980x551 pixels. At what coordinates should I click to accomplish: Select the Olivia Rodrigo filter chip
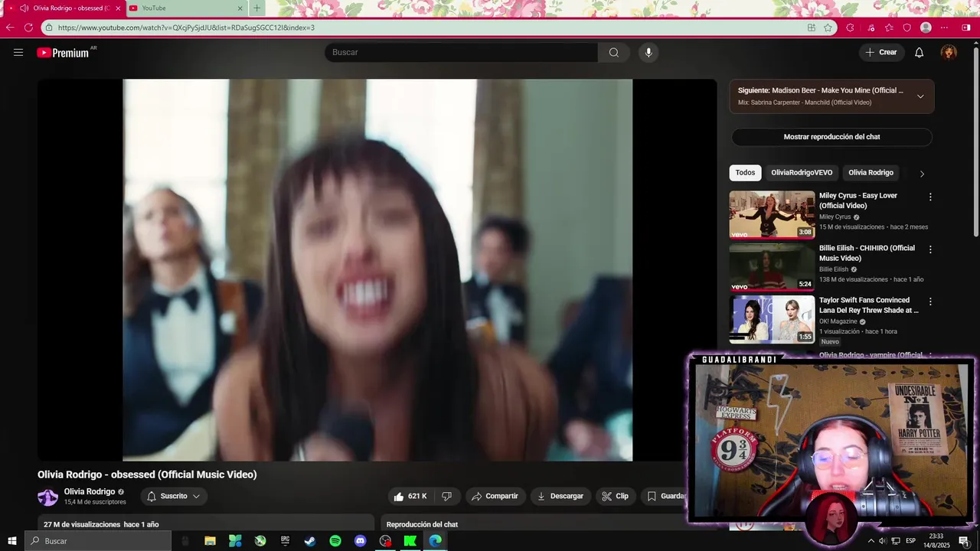coord(871,173)
